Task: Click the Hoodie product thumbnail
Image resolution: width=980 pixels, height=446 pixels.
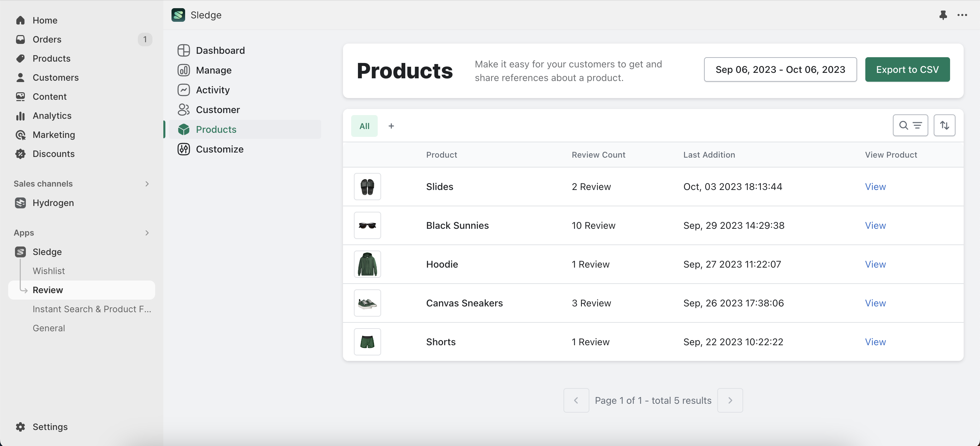Action: pos(367,264)
